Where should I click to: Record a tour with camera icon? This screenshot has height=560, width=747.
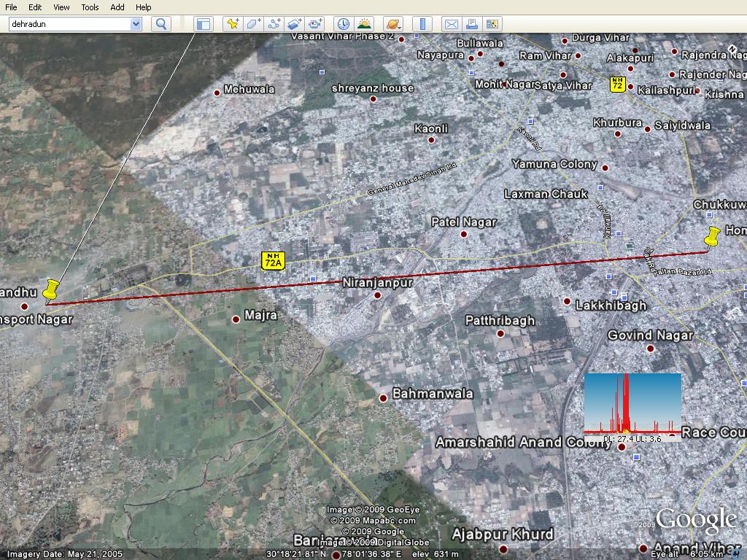(315, 24)
